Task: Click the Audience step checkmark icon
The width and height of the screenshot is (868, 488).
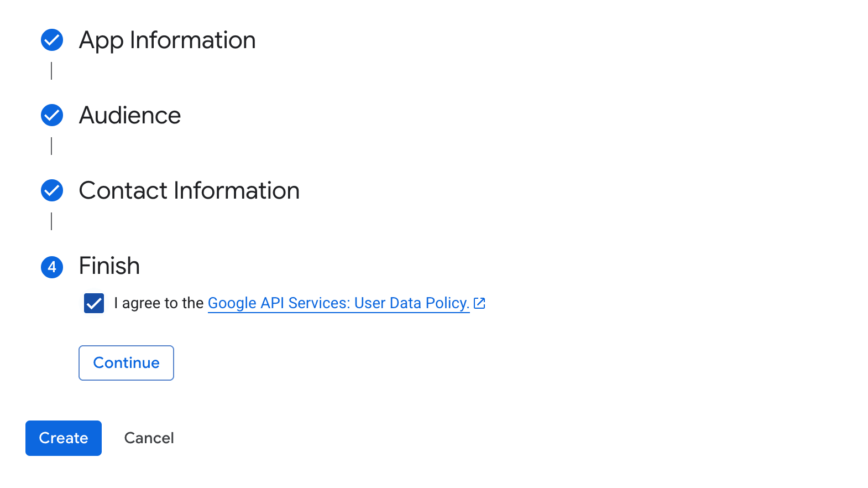Action: coord(52,115)
